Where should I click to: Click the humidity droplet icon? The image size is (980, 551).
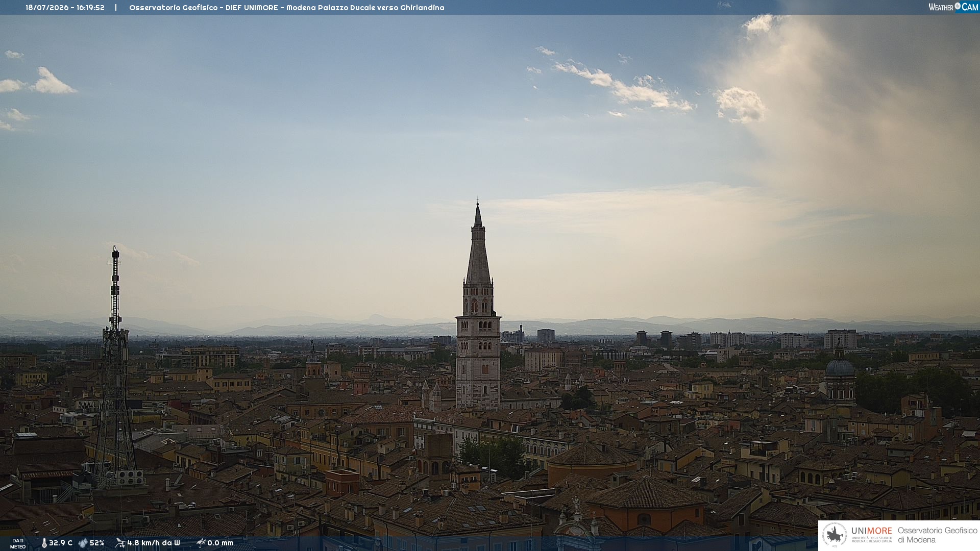[x=83, y=543]
